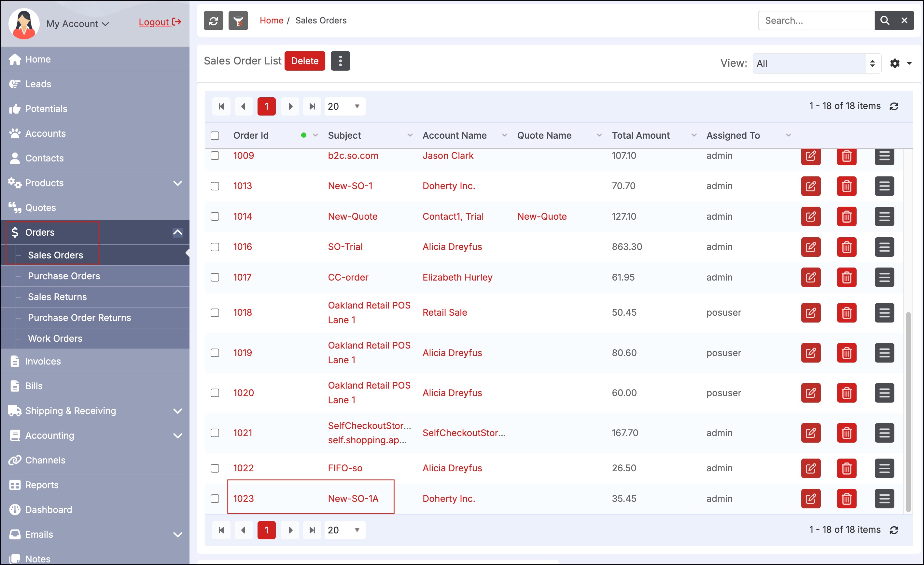This screenshot has height=565, width=924.
Task: Sort by Account Name column header
Action: point(455,135)
